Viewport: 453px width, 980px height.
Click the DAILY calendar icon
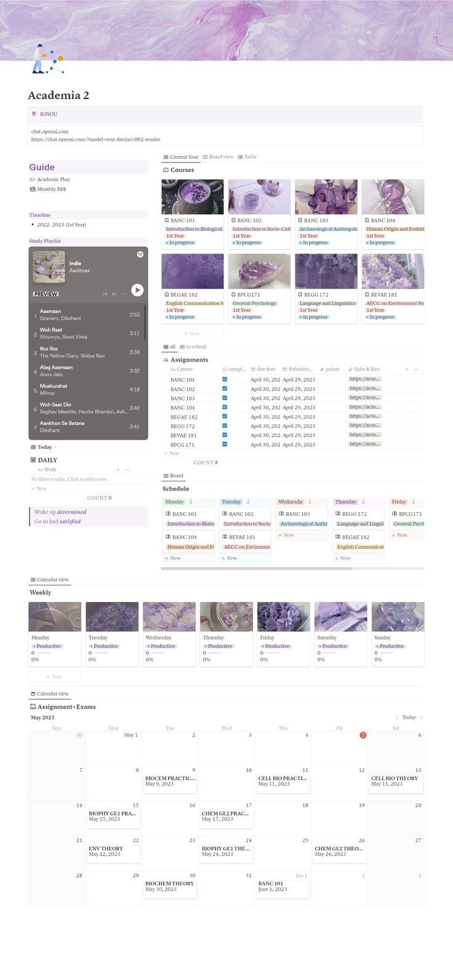coord(33,460)
